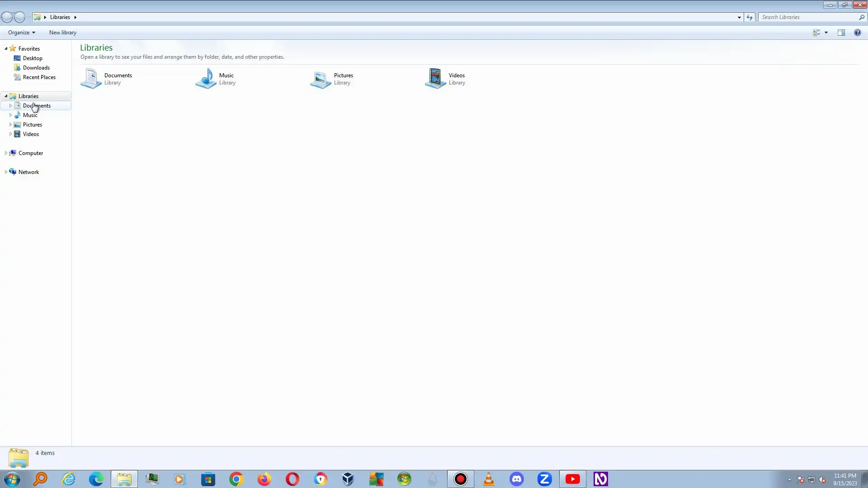
Task: Open the Organize menu
Action: (21, 33)
